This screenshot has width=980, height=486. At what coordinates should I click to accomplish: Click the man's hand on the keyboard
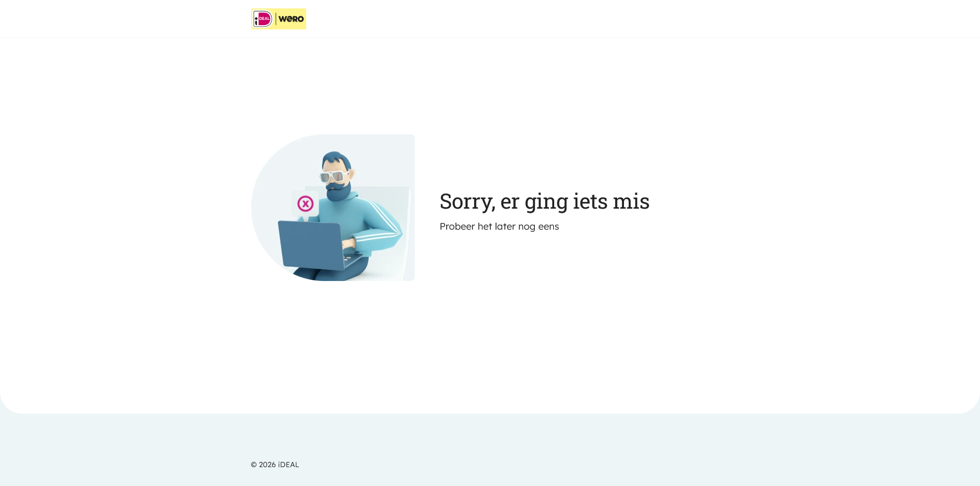pos(348,244)
